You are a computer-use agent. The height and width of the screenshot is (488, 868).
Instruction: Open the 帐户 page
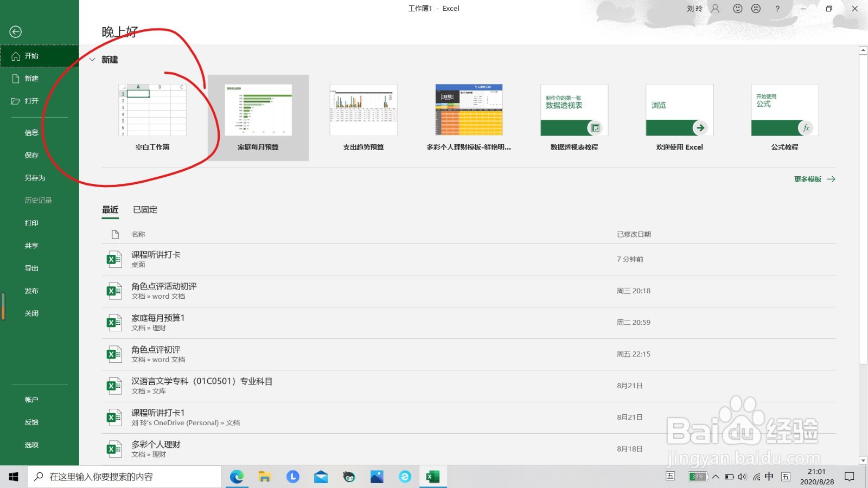(x=40, y=400)
